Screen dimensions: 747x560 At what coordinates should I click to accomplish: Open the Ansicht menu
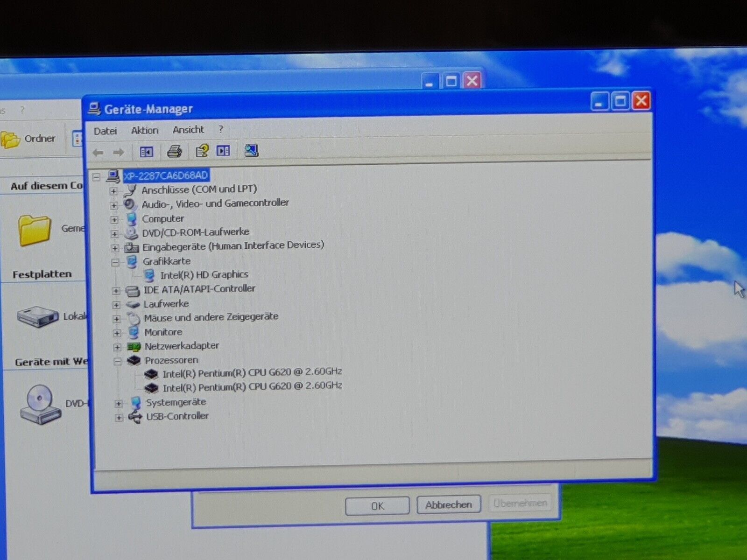188,130
